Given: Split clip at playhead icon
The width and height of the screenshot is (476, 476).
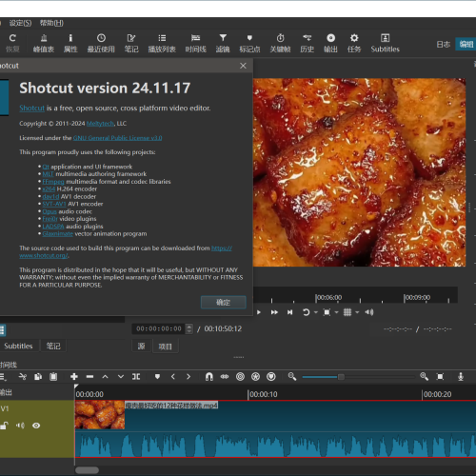Looking at the screenshot, I should [x=136, y=377].
